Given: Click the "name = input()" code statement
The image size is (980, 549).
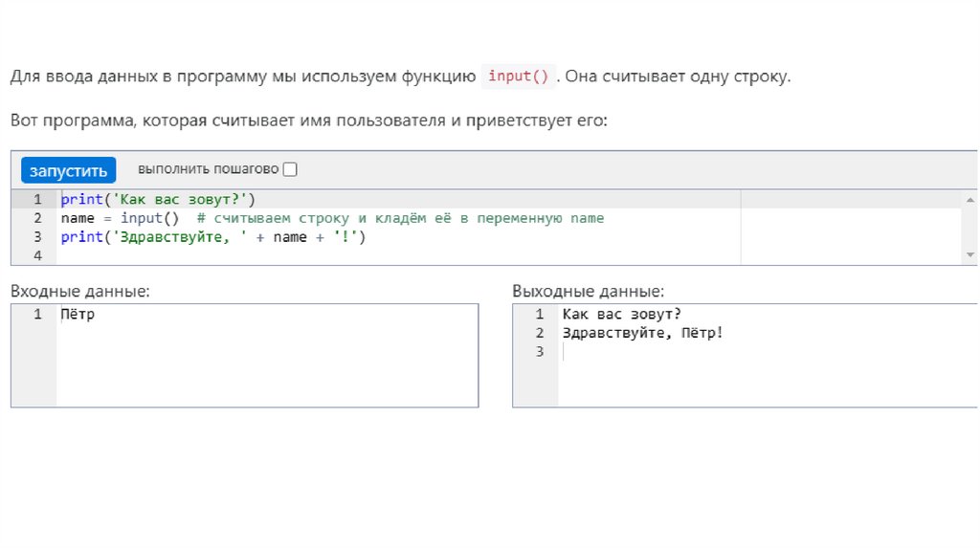Looking at the screenshot, I should [x=119, y=218].
